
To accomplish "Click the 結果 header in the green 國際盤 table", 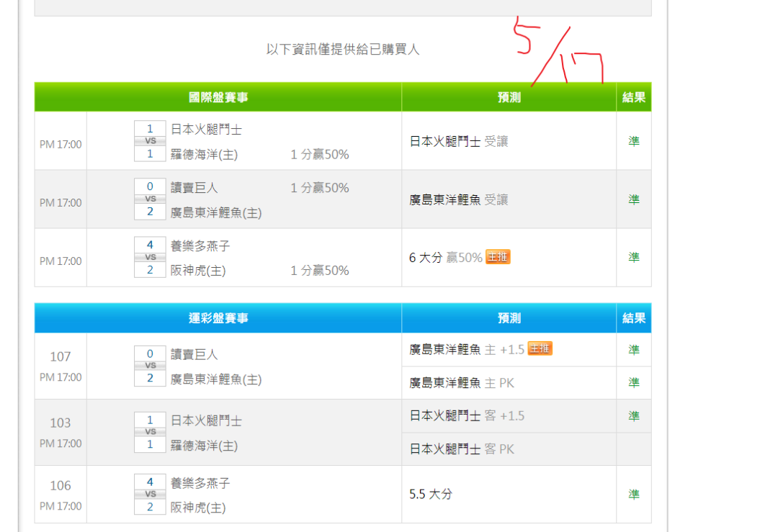I will click(x=634, y=97).
